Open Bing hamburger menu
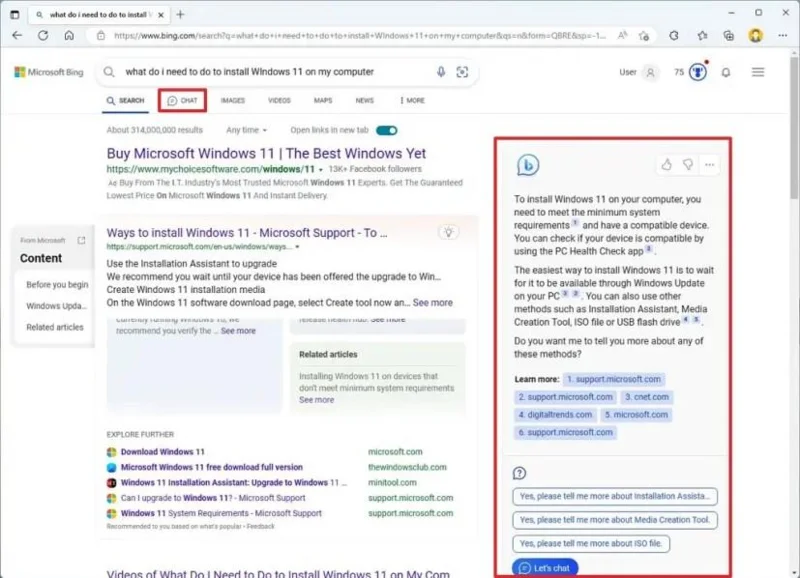Viewport: 800px width, 578px height. (x=758, y=72)
